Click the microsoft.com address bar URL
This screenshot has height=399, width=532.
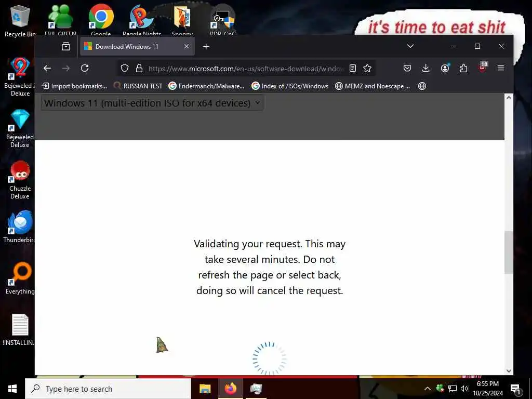[246, 69]
